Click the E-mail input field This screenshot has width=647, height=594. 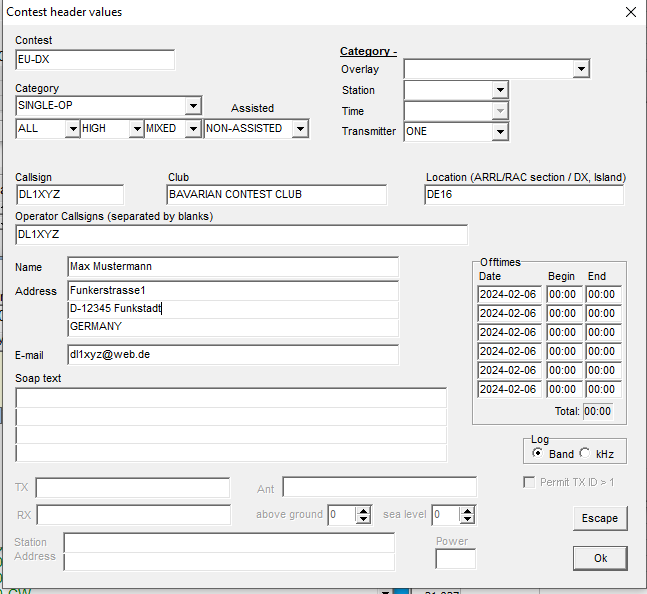(232, 354)
